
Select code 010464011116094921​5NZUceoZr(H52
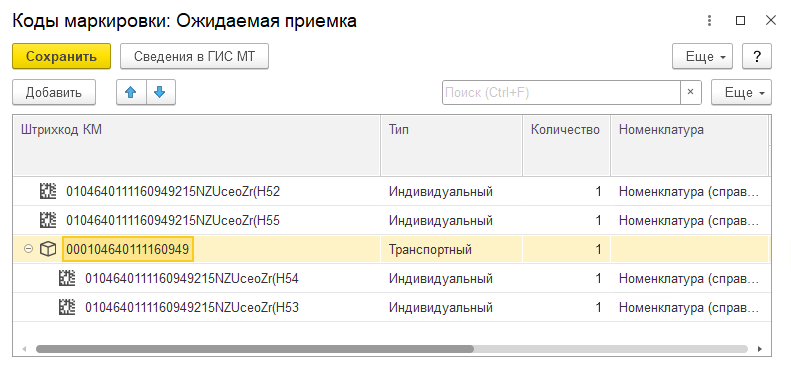[173, 192]
